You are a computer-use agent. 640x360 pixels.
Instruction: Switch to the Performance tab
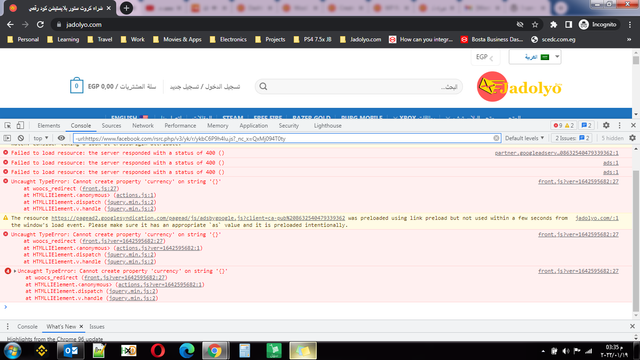(180, 126)
